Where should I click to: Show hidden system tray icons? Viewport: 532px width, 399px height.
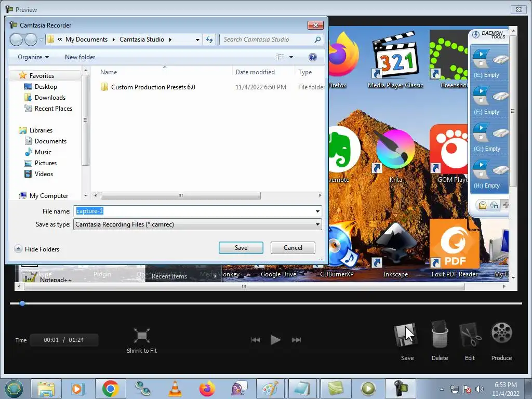[442, 389]
